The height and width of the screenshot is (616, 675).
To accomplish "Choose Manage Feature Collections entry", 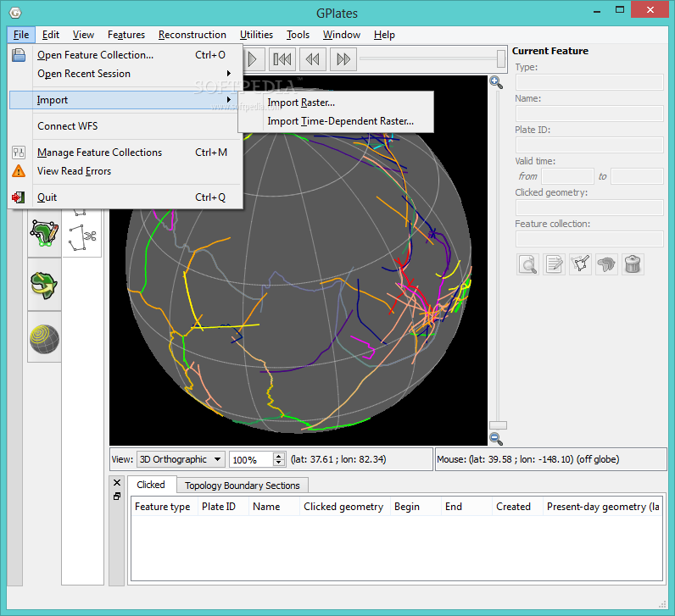I will tap(125, 153).
